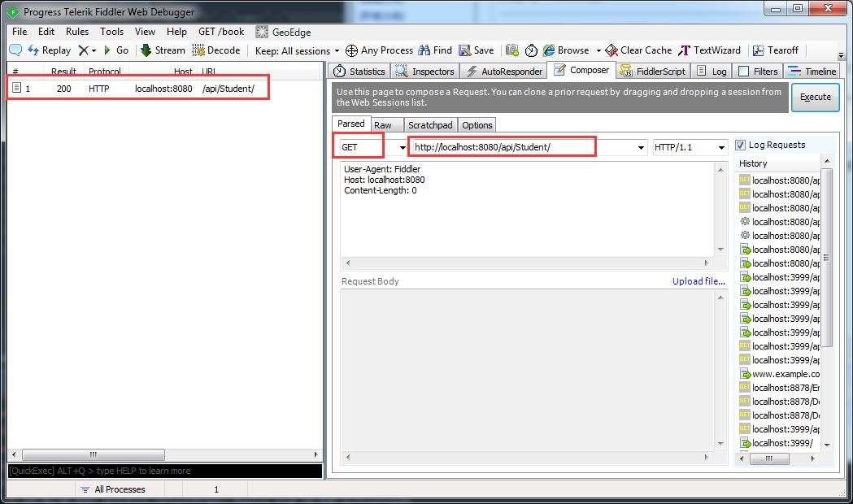This screenshot has width=853, height=504.
Task: Select the Scratchpad sub-tab
Action: point(430,125)
